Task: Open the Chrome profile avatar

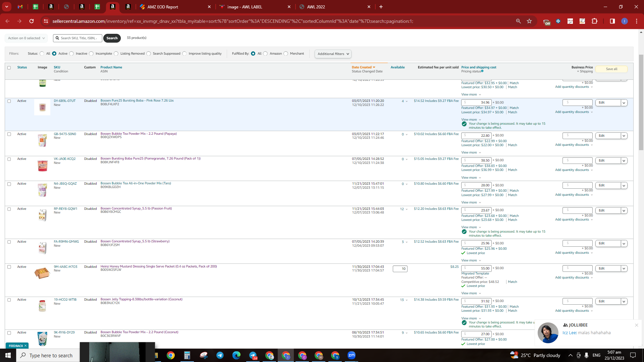Action: (624, 21)
